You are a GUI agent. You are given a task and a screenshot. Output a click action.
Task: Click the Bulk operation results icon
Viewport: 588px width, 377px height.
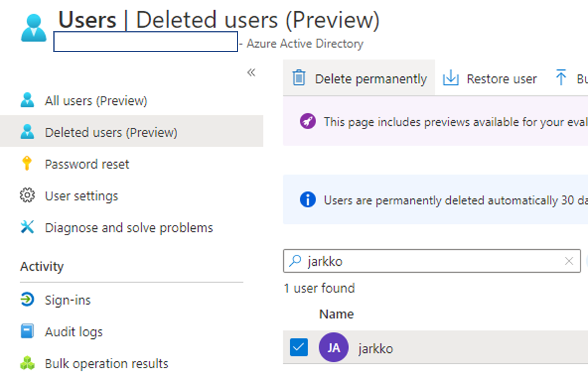[27, 364]
